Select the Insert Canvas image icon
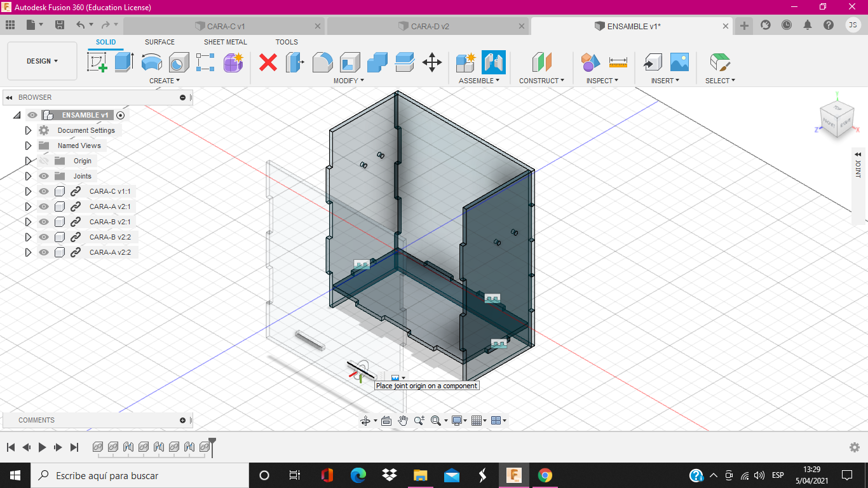Image resolution: width=868 pixels, height=488 pixels. tap(679, 62)
